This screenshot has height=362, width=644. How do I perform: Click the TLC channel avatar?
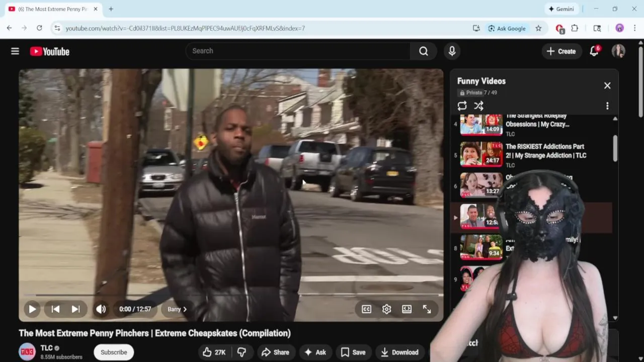(27, 352)
